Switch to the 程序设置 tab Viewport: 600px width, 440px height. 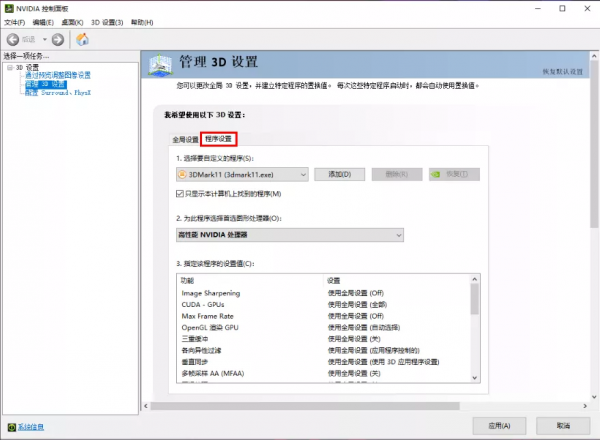click(218, 139)
